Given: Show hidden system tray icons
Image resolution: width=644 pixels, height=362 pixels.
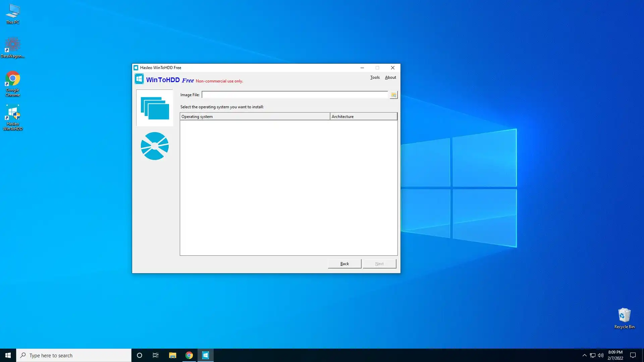Looking at the screenshot, I should coord(584,355).
